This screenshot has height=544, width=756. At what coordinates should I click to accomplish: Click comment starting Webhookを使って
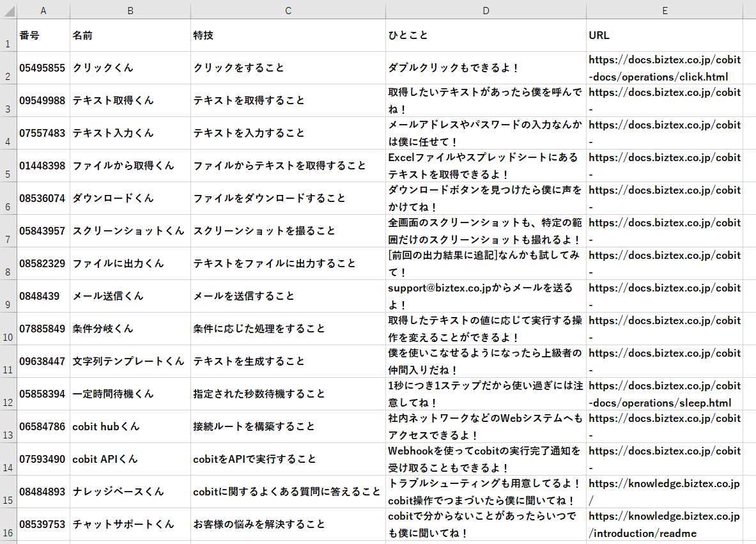click(x=486, y=459)
